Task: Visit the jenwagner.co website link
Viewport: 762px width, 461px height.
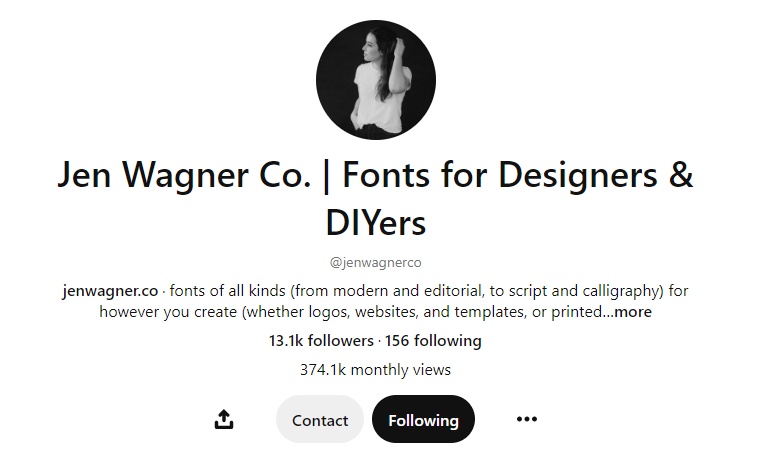Action: 110,290
